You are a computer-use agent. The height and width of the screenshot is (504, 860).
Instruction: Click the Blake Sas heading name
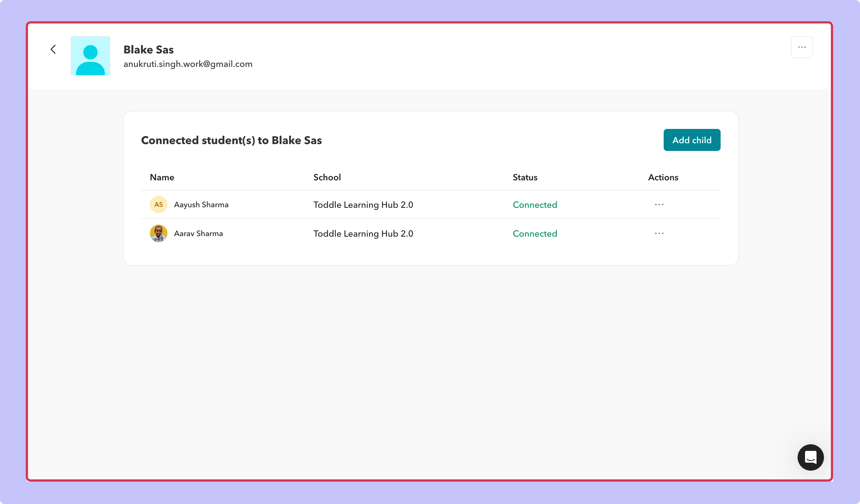149,50
